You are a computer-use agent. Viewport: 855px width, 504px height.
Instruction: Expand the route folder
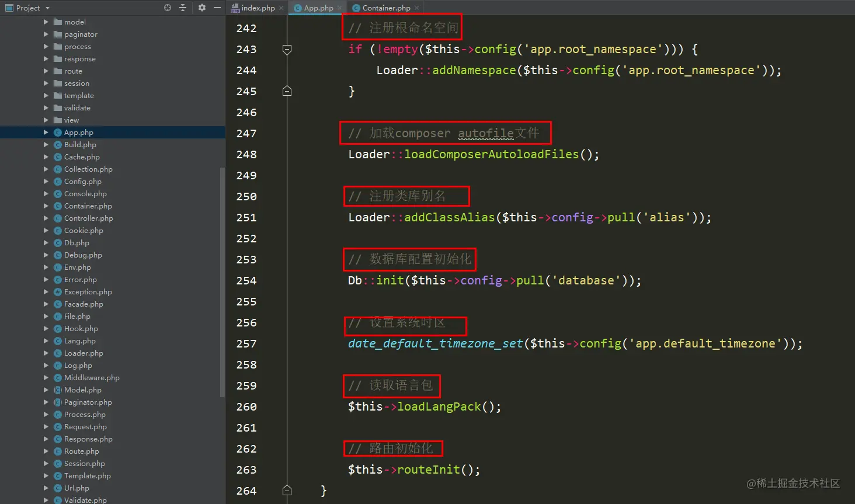tap(46, 71)
